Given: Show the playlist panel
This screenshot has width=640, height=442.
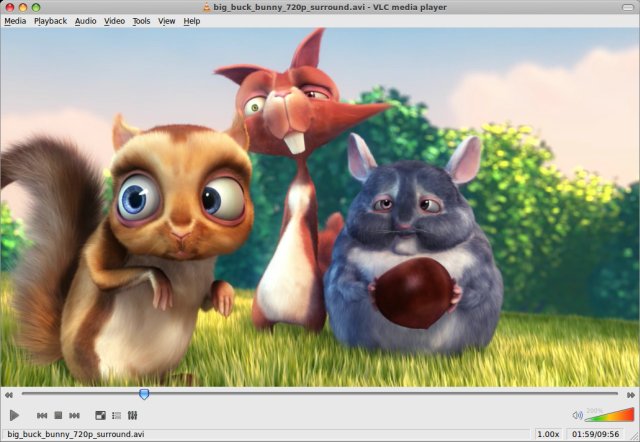Looking at the screenshot, I should click(x=116, y=415).
